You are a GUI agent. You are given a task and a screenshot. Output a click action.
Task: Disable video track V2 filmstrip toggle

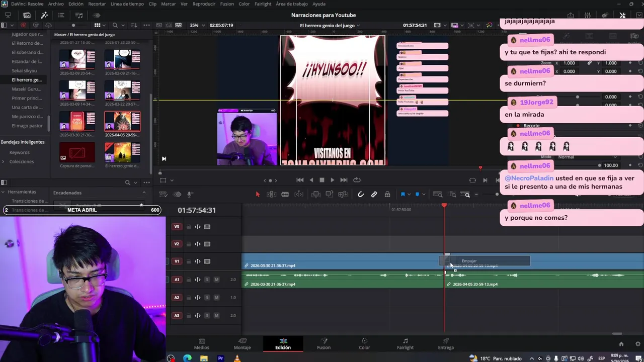click(207, 244)
